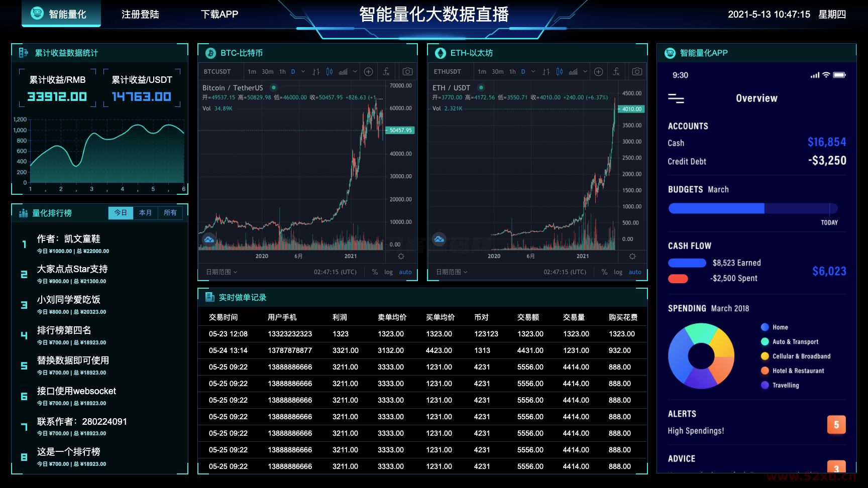Expand the timeframe dropdown next to D on ETH chart

[x=533, y=71]
